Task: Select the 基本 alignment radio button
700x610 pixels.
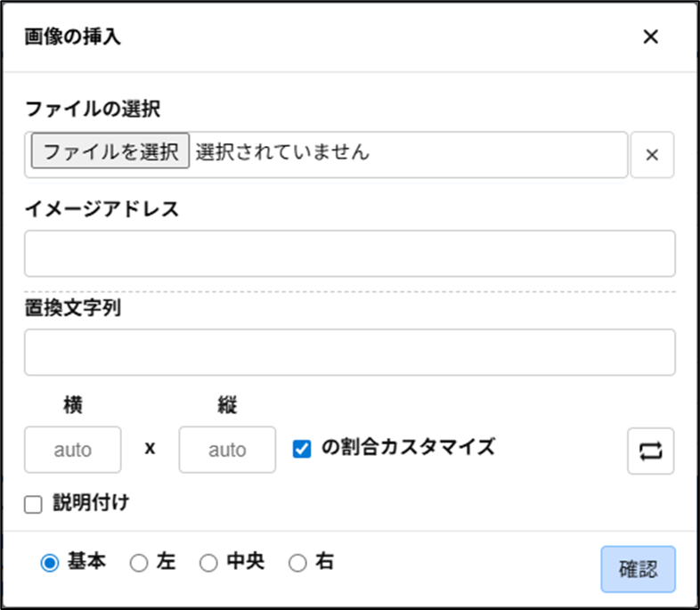Action: click(50, 563)
